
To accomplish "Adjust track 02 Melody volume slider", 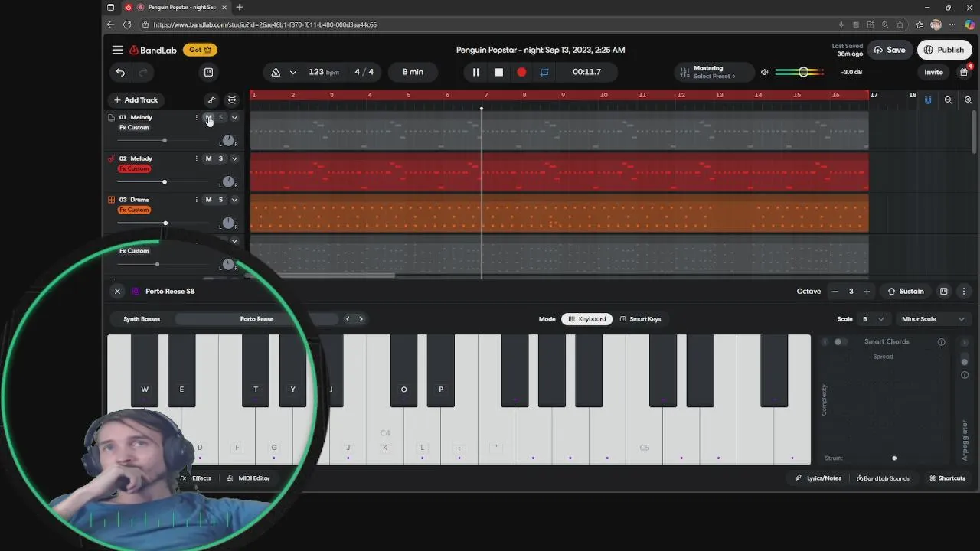I will tap(164, 182).
